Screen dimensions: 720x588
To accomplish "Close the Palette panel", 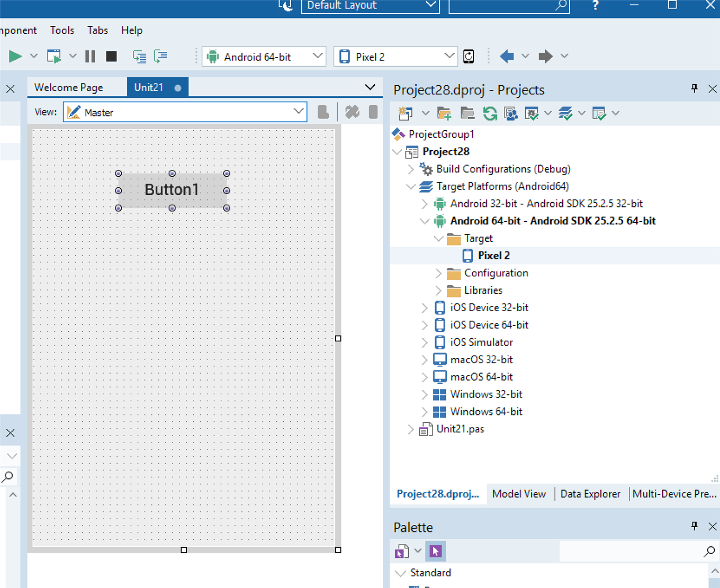I will 713,526.
